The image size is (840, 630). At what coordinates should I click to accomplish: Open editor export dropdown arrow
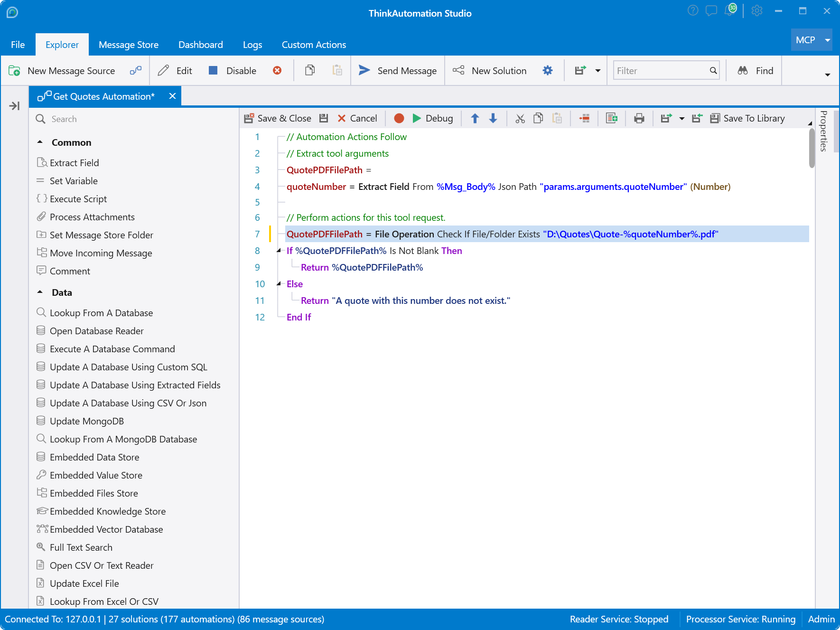681,119
